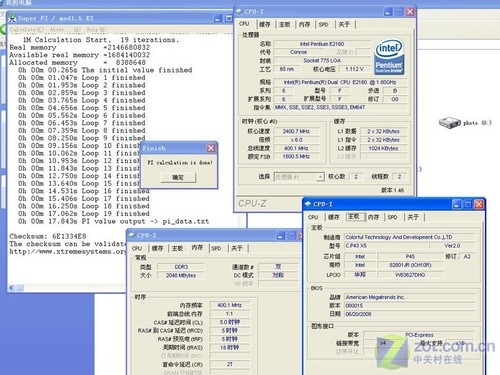The height and width of the screenshot is (375, 500).
Task: Switch to SPD tab in processor window
Action: point(324,24)
